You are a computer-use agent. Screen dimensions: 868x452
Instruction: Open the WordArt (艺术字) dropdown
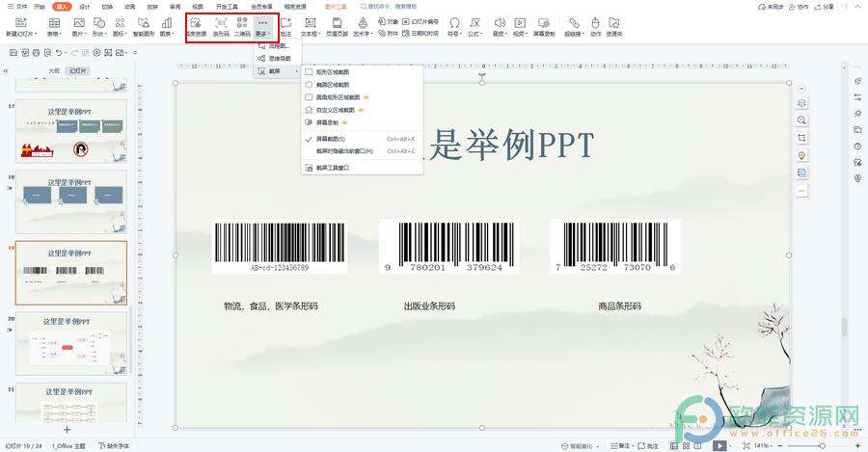pos(363,27)
